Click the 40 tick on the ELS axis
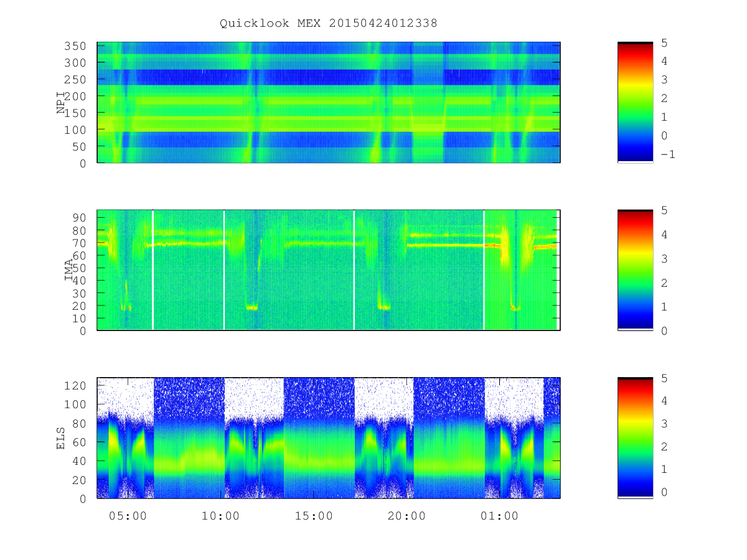The image size is (747, 560). pos(80,461)
